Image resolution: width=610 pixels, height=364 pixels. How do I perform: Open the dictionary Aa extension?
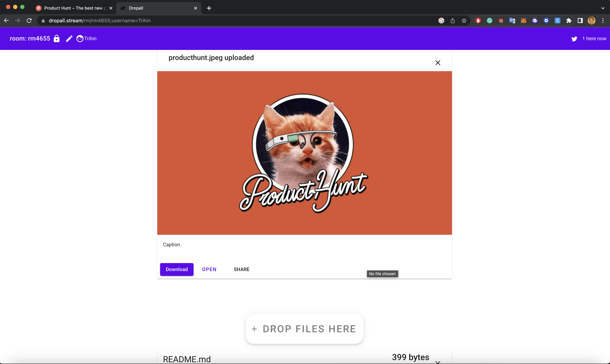click(501, 21)
